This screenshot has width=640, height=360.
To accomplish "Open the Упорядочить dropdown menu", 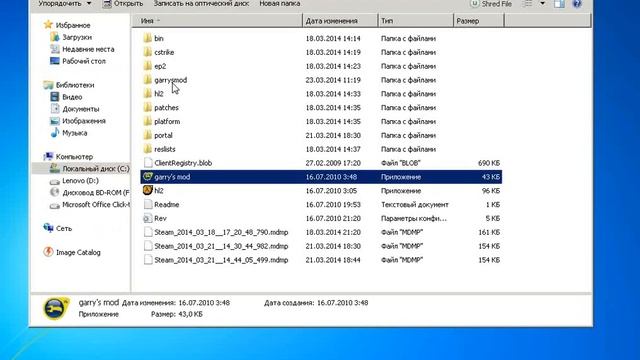I will (65, 4).
